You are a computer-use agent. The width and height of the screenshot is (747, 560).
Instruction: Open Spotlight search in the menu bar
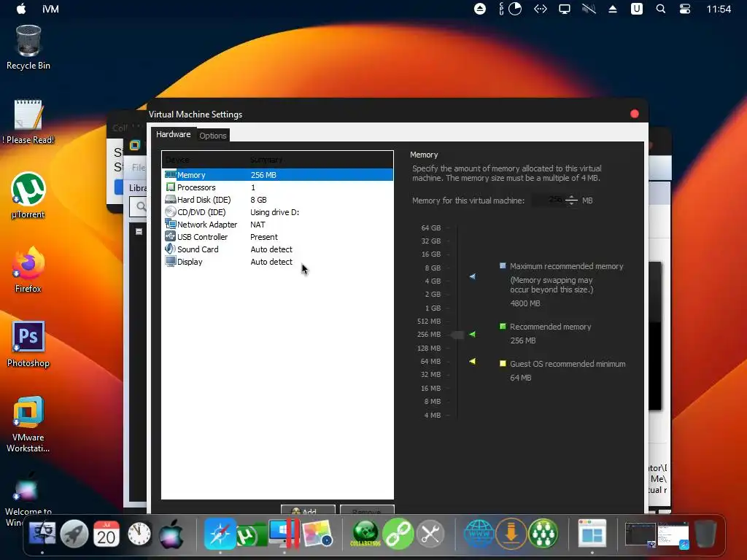[661, 9]
